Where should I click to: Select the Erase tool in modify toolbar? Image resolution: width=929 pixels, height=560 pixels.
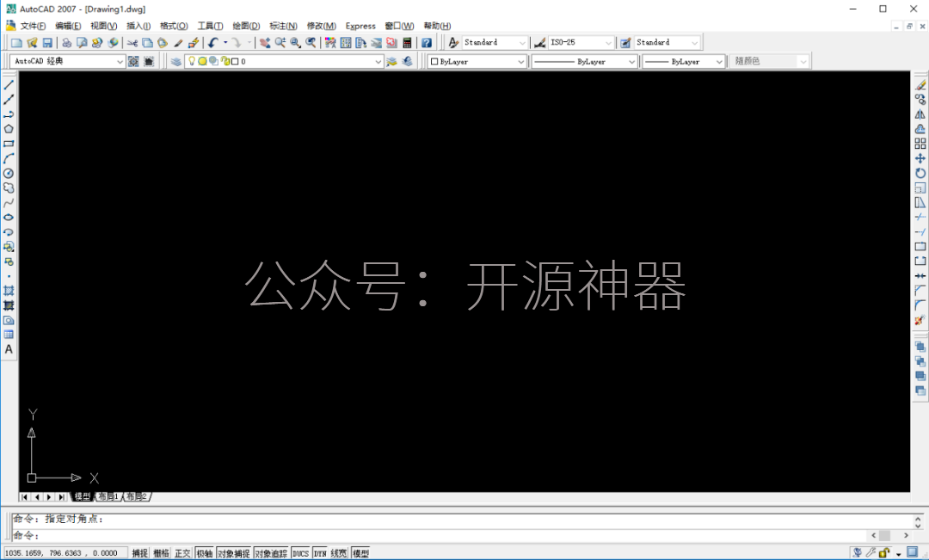pyautogui.click(x=920, y=85)
